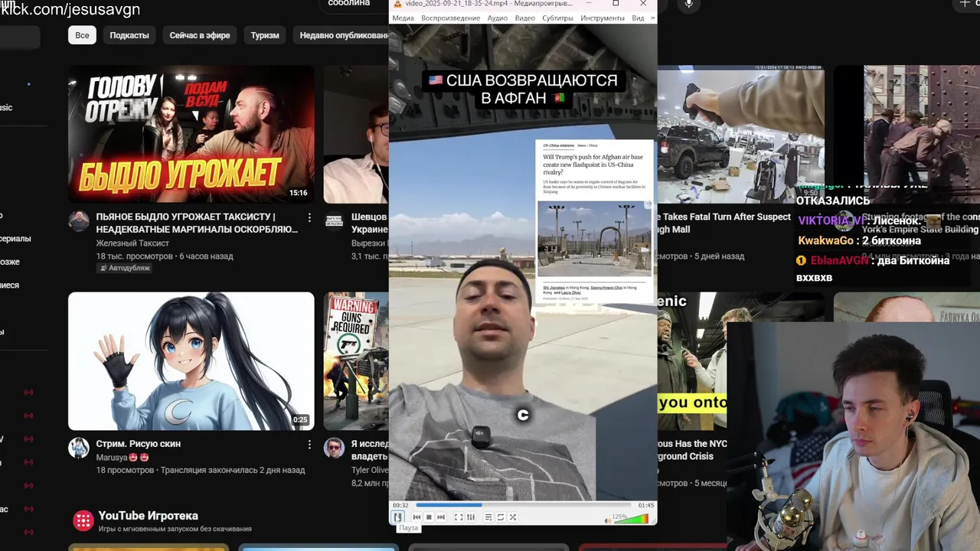Open VLC Видео menu
Screen dimensions: 980x551
pyautogui.click(x=525, y=18)
